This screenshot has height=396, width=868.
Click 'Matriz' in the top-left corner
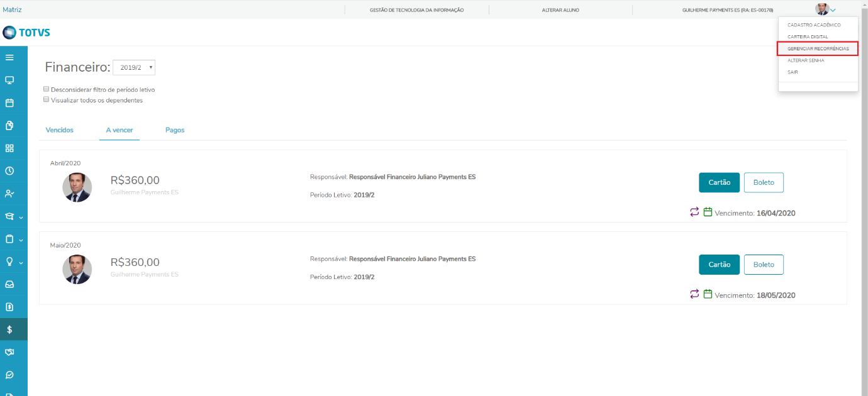click(x=11, y=10)
